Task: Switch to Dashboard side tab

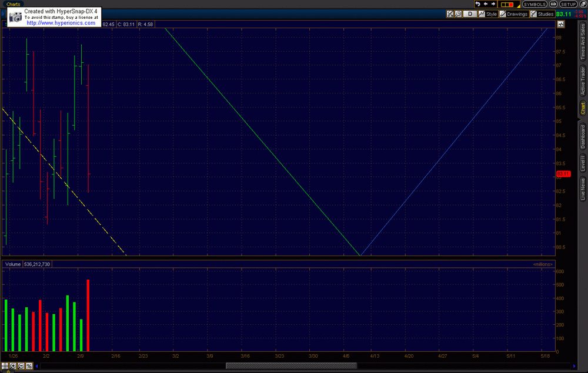Action: [x=583, y=136]
